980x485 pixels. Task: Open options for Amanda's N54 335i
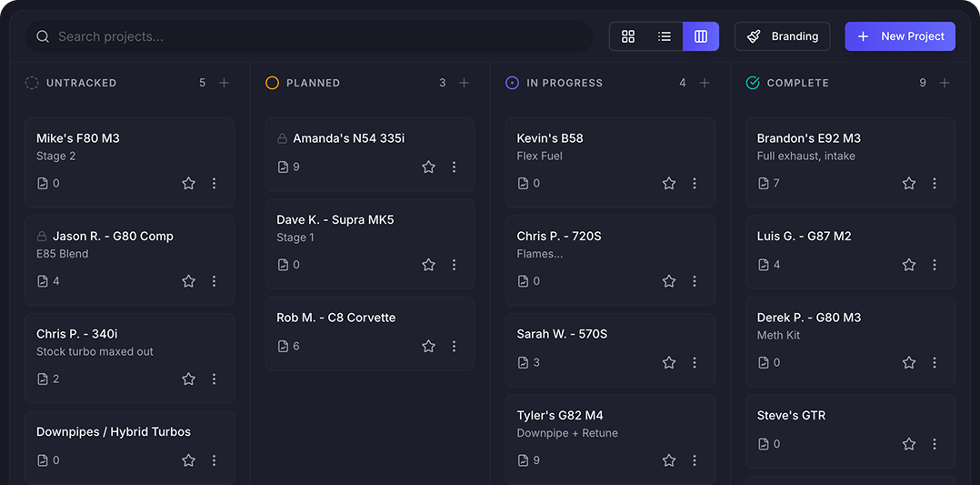tap(455, 167)
